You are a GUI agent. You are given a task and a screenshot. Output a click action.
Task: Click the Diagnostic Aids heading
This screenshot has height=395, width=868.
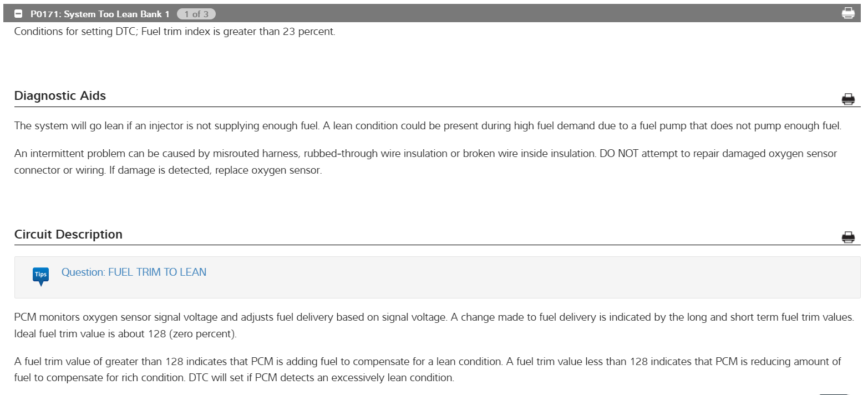point(60,96)
